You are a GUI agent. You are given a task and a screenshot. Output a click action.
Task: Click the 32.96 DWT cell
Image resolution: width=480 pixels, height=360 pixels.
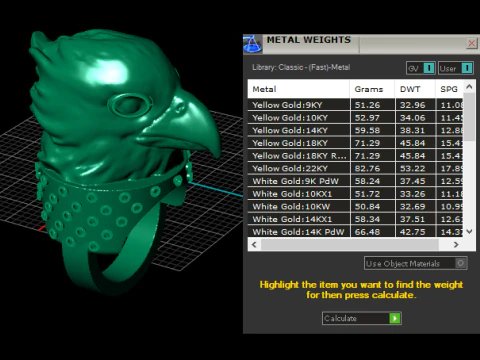click(416, 105)
